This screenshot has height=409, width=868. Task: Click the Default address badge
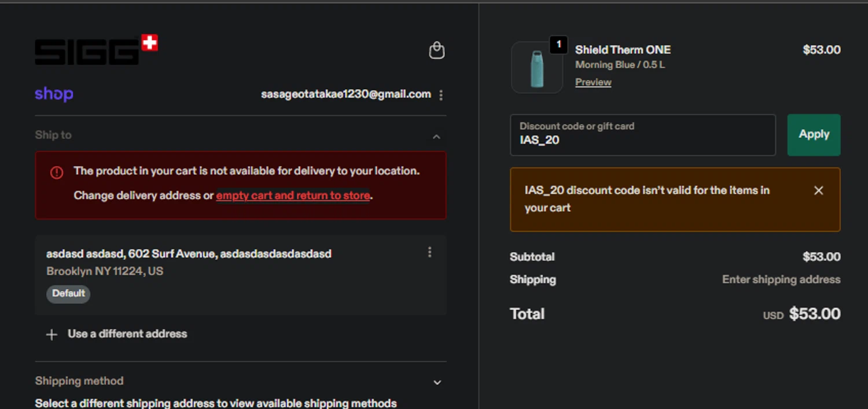[68, 293]
